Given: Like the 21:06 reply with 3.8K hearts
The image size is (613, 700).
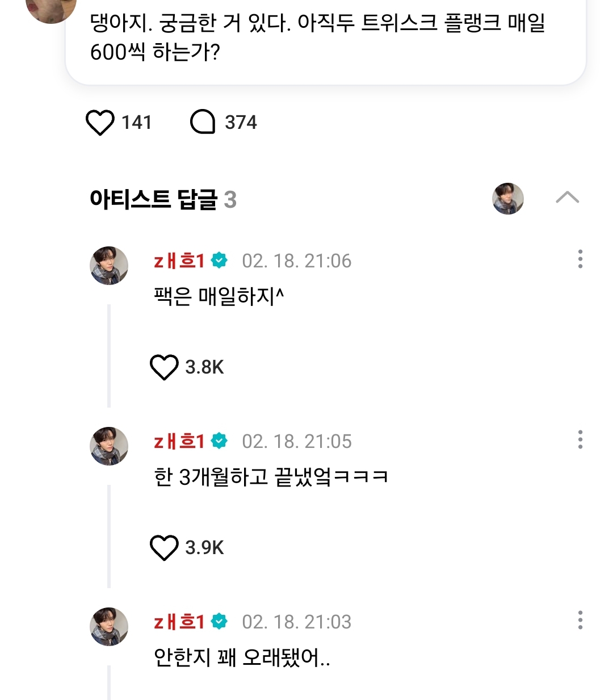Looking at the screenshot, I should click(164, 367).
